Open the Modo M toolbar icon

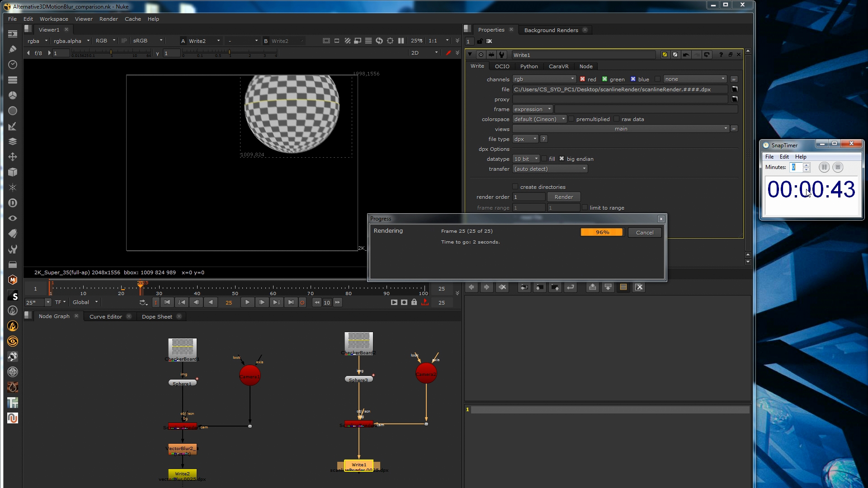tap(13, 280)
